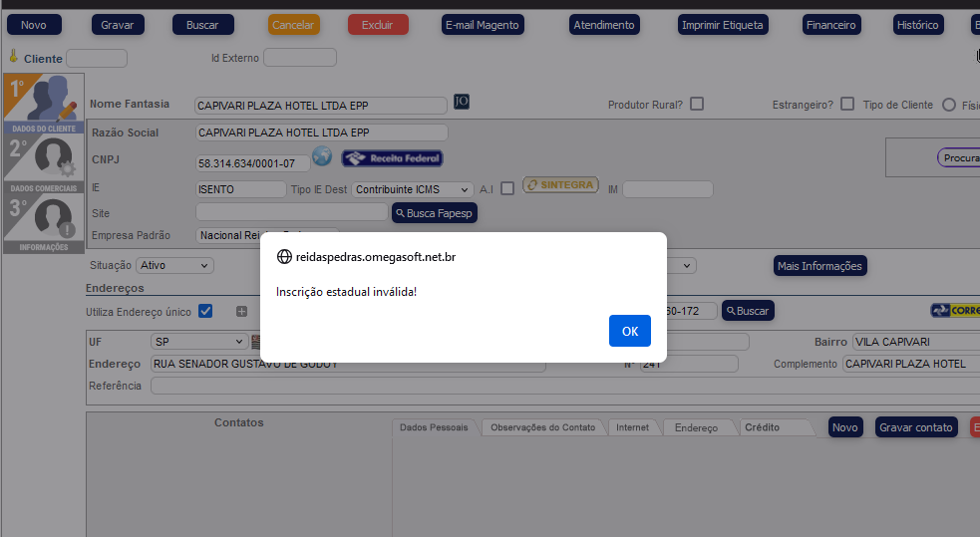This screenshot has height=537, width=980.
Task: Click OK to dismiss the alert
Action: point(629,331)
